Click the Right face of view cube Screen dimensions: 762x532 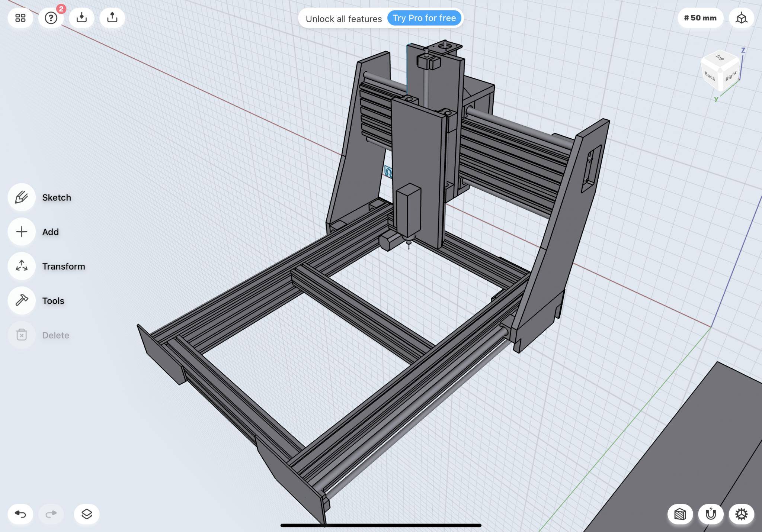pyautogui.click(x=730, y=77)
